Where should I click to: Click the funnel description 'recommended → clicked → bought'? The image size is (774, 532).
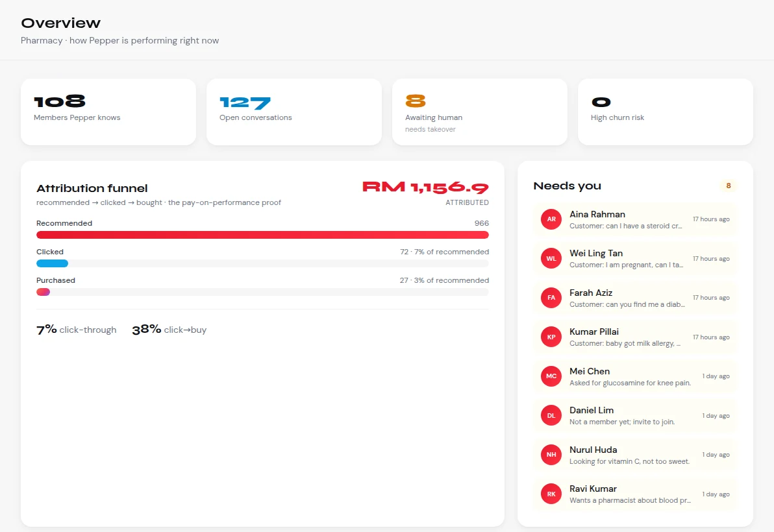(158, 202)
